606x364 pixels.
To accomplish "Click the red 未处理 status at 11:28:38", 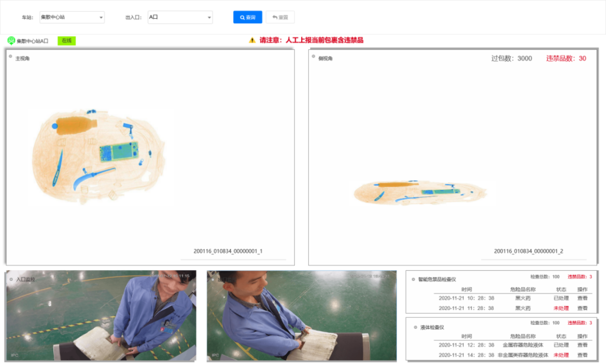I will pyautogui.click(x=561, y=308).
